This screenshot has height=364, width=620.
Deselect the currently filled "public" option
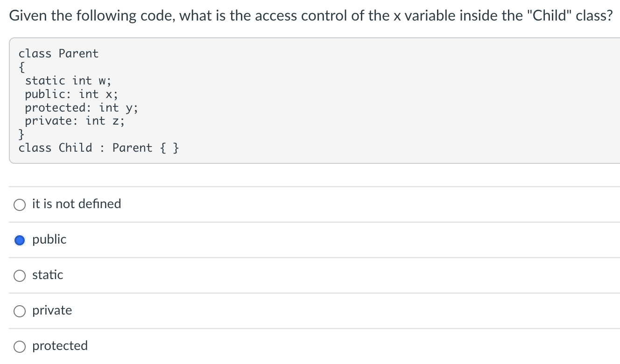point(20,240)
